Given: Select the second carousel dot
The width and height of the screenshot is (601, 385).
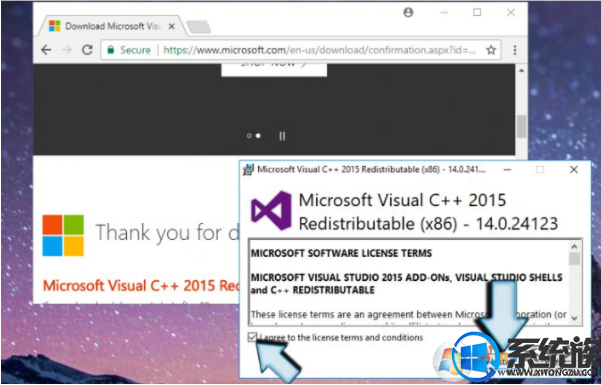Looking at the screenshot, I should point(258,136).
